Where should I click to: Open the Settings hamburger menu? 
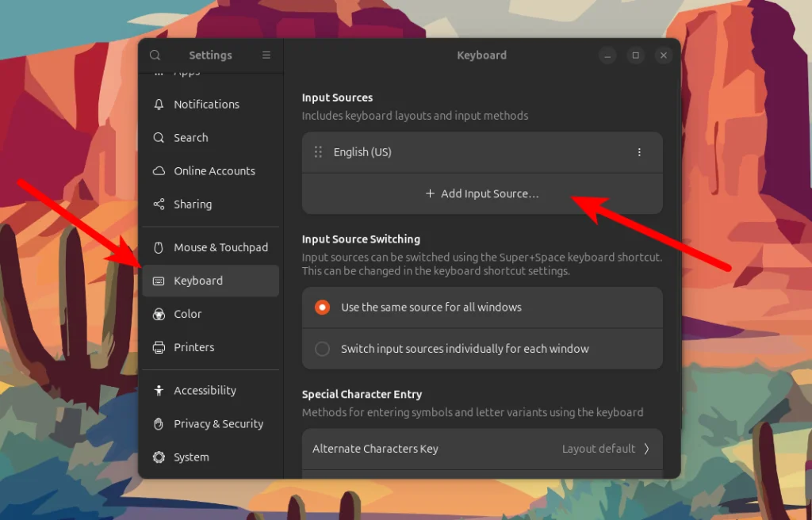click(x=266, y=55)
